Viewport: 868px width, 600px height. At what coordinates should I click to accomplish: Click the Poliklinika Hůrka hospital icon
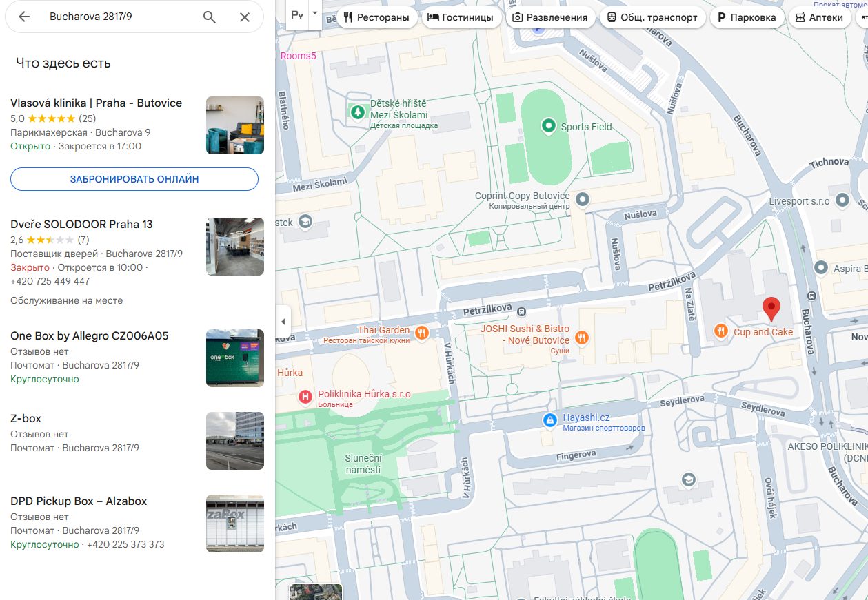click(x=305, y=397)
